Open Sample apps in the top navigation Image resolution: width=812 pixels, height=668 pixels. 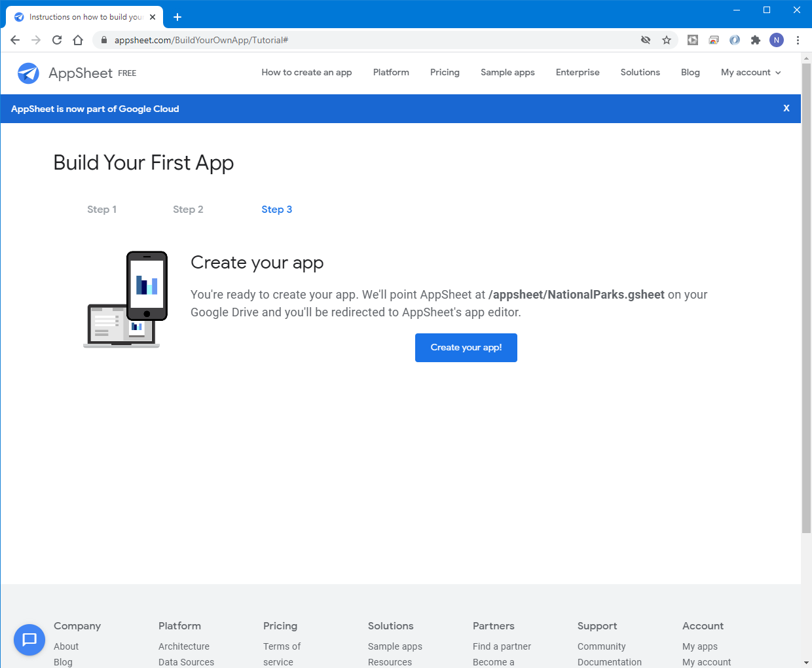coord(507,73)
